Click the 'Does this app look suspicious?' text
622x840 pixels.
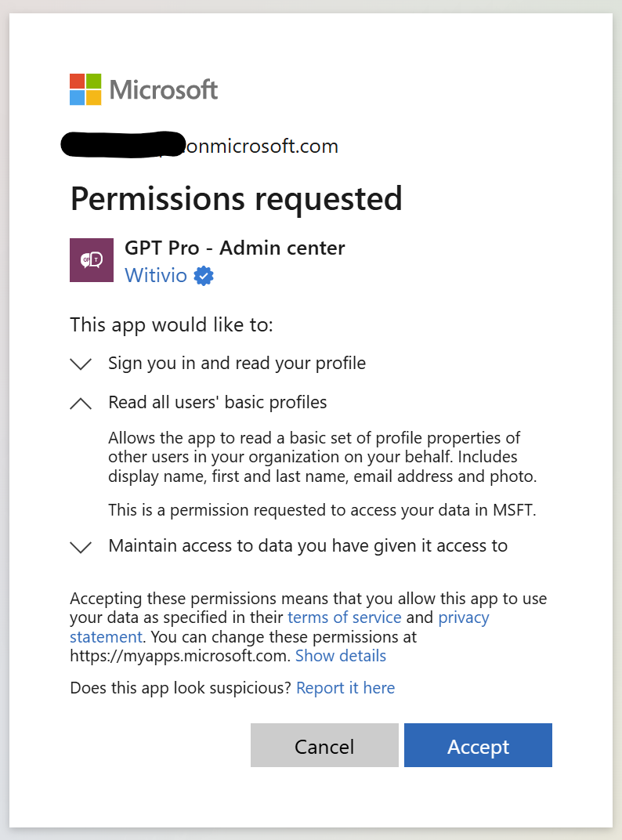point(179,687)
